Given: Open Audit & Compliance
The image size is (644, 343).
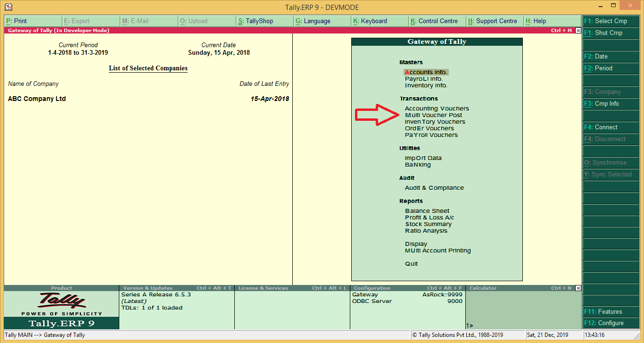Looking at the screenshot, I should [434, 187].
